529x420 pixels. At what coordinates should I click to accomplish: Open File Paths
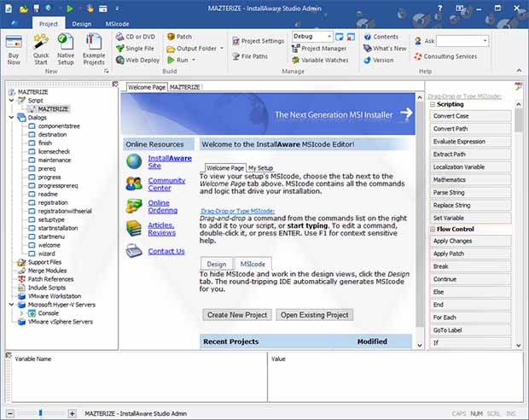tap(250, 56)
